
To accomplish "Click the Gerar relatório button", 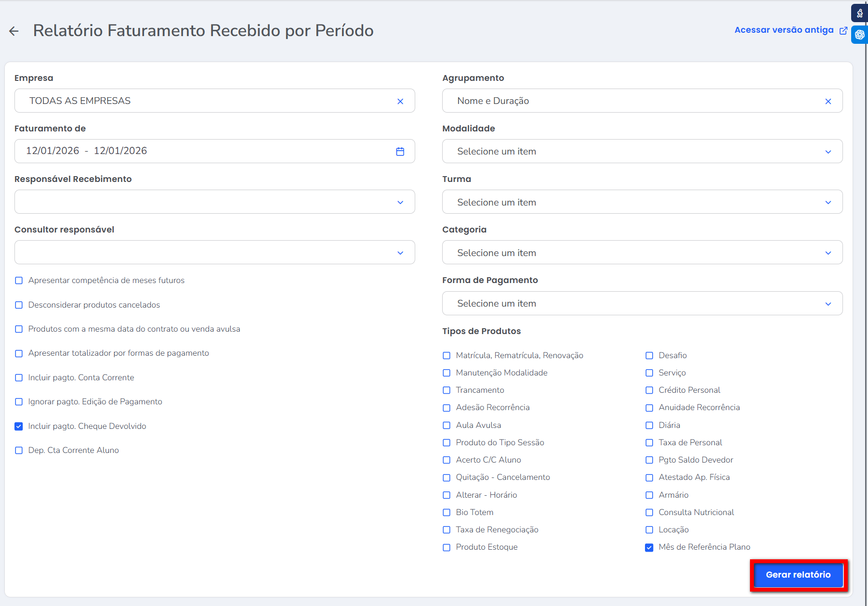I will [x=798, y=575].
